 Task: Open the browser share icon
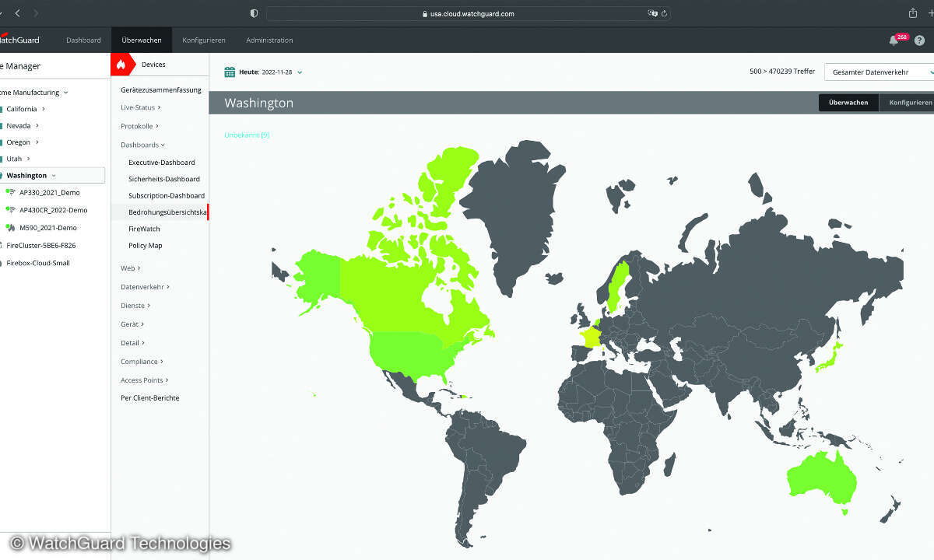coord(914,13)
